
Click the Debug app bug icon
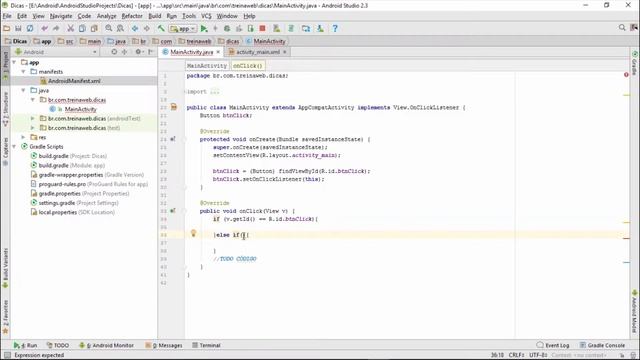(x=227, y=29)
